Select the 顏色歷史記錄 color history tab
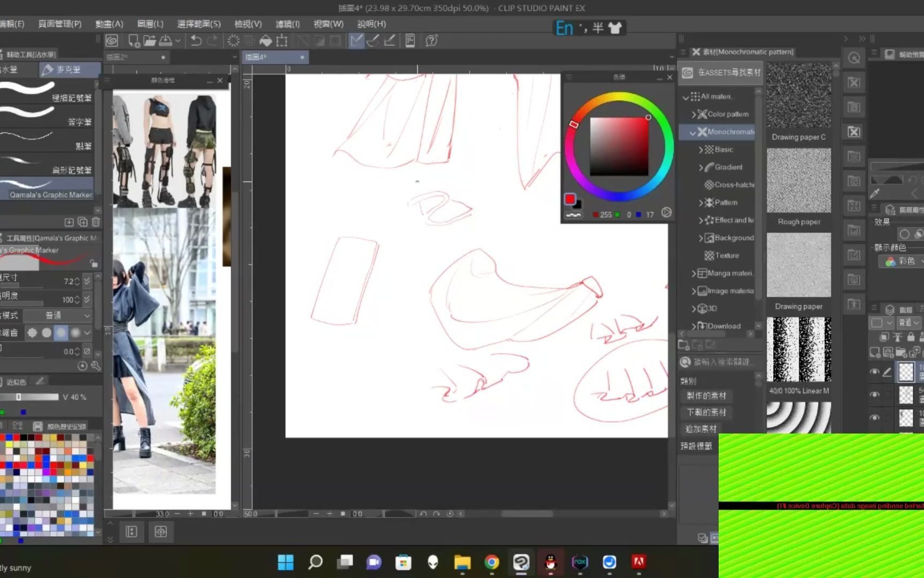This screenshot has width=924, height=578. (x=60, y=426)
